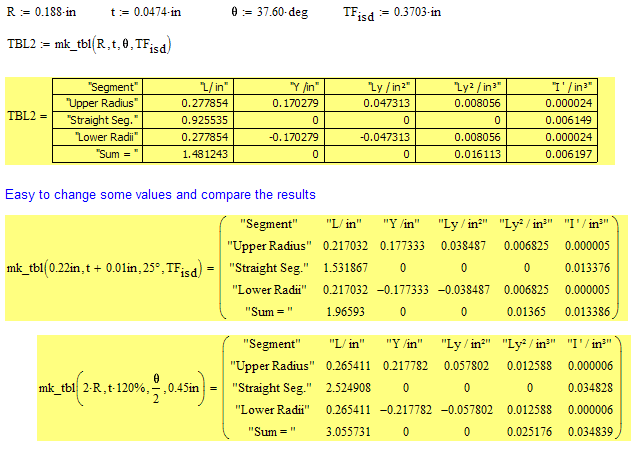Click TBL2 cell -0.047313
The height and width of the screenshot is (449, 632).
[370, 137]
